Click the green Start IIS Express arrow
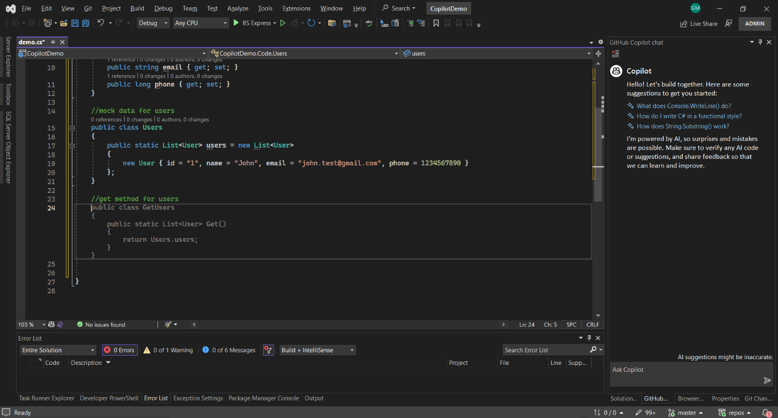 point(236,23)
